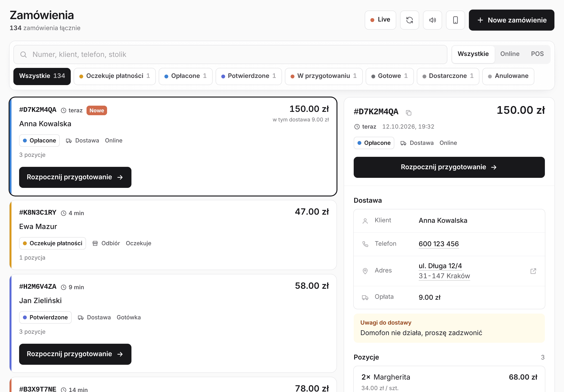Create a new order with Nowe zamówienie

pos(511,20)
